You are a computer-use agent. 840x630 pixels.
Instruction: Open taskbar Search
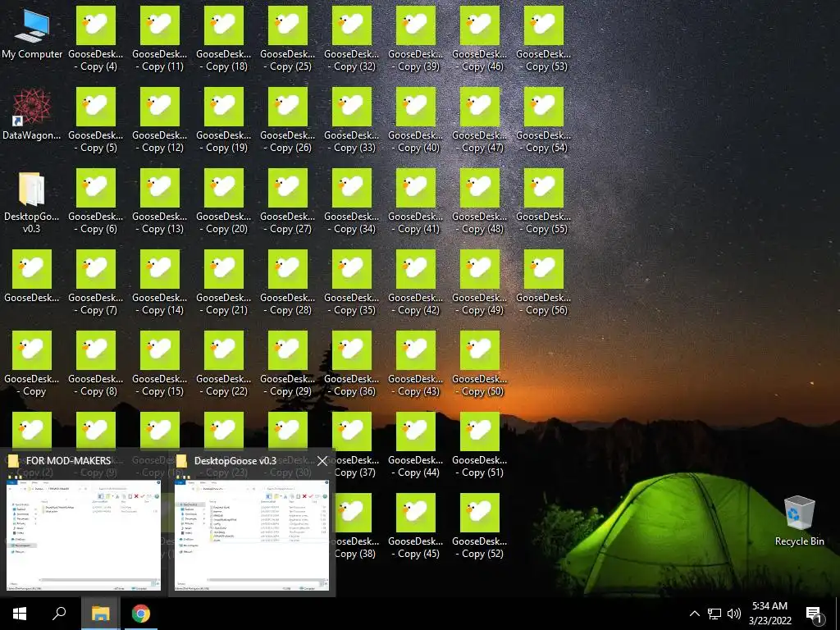click(x=59, y=614)
